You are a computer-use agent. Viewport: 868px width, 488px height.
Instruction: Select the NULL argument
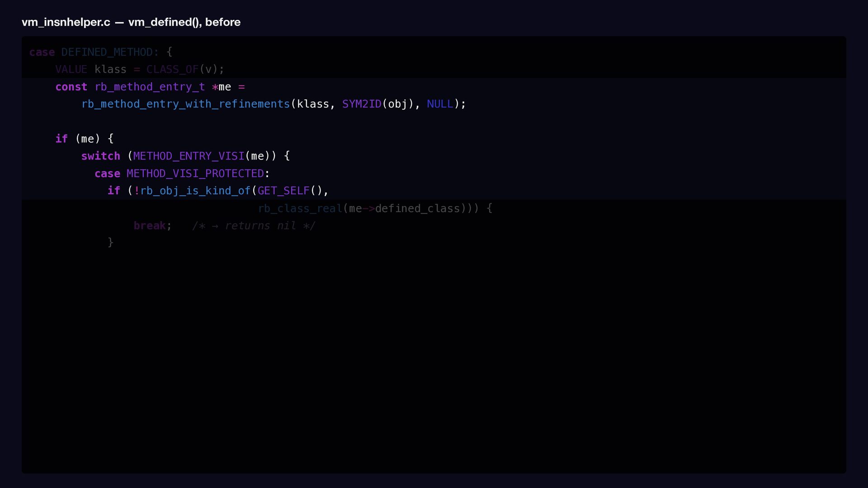pyautogui.click(x=440, y=104)
